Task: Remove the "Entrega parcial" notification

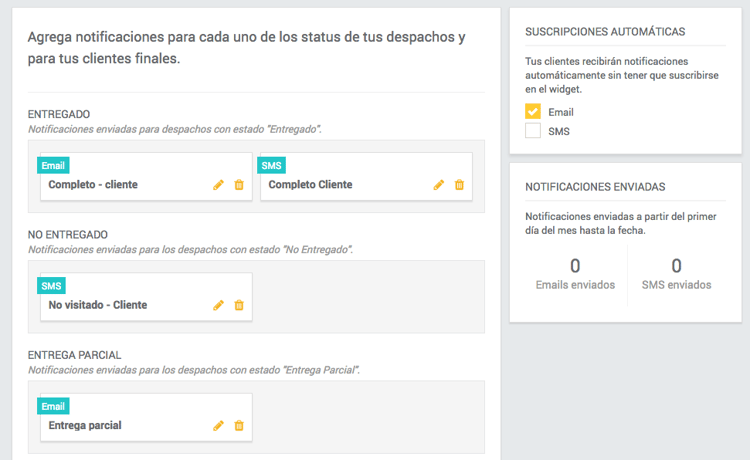Action: (238, 426)
